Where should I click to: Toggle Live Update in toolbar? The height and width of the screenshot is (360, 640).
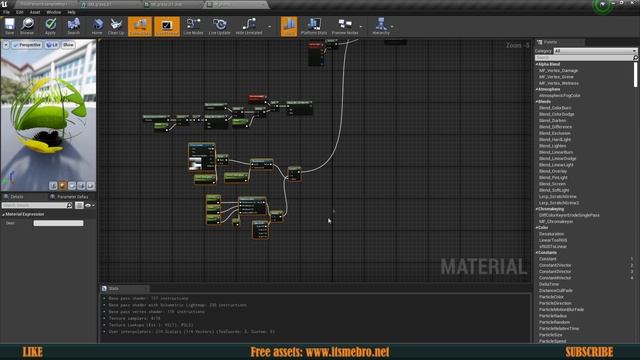point(220,26)
